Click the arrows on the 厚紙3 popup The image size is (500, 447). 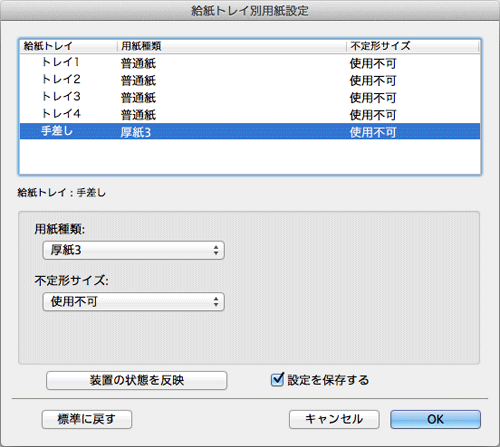[216, 250]
